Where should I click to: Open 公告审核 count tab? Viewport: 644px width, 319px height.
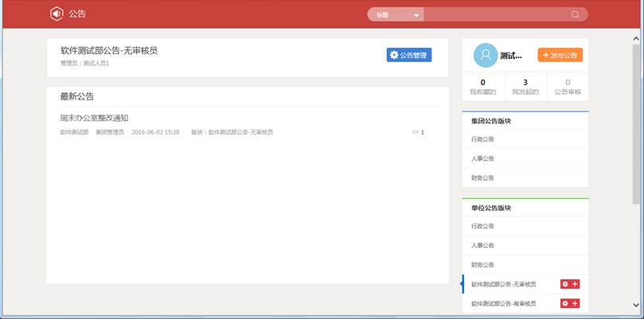[567, 86]
